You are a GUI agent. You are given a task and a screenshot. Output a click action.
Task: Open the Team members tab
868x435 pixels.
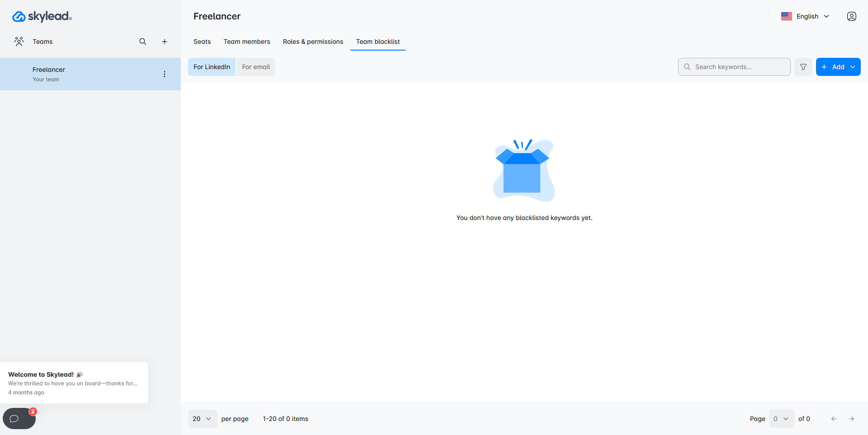click(247, 42)
